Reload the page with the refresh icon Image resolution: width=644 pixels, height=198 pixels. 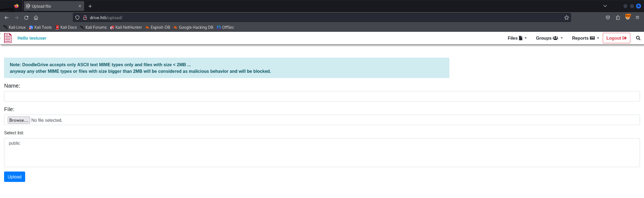(26, 18)
